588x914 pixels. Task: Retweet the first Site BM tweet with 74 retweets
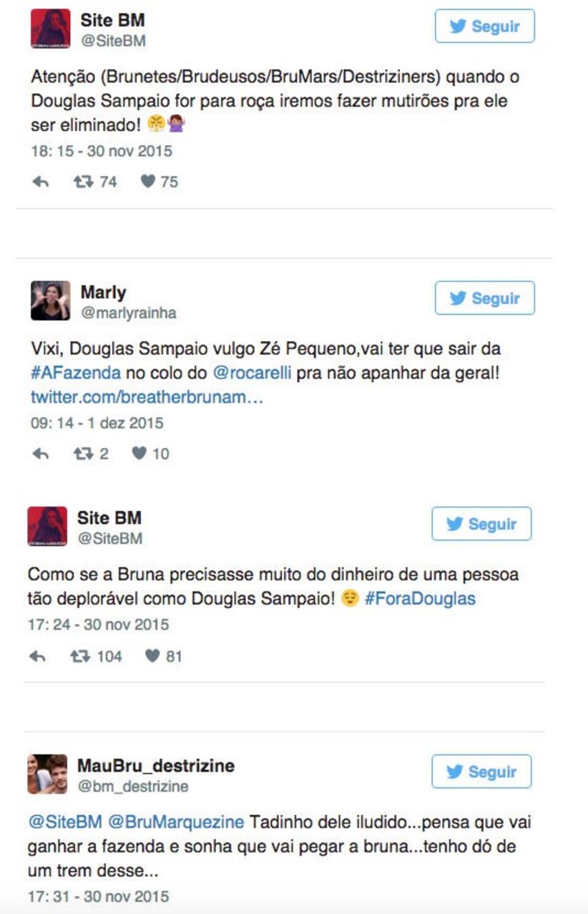(83, 182)
